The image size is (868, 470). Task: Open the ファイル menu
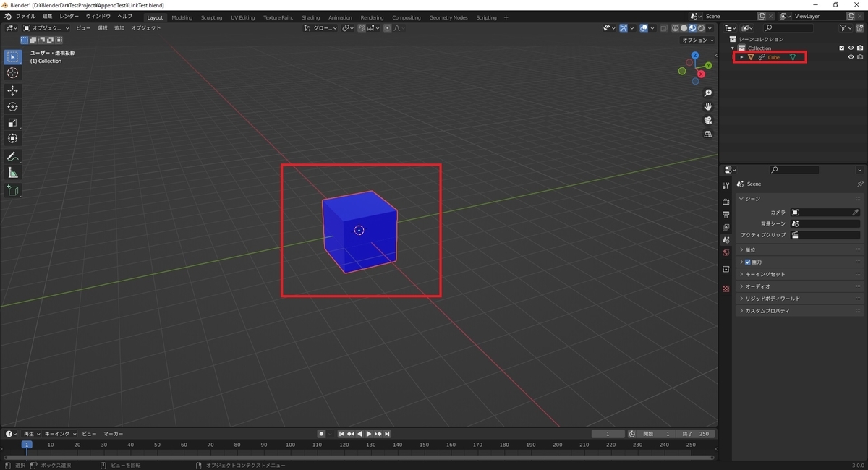click(x=25, y=17)
